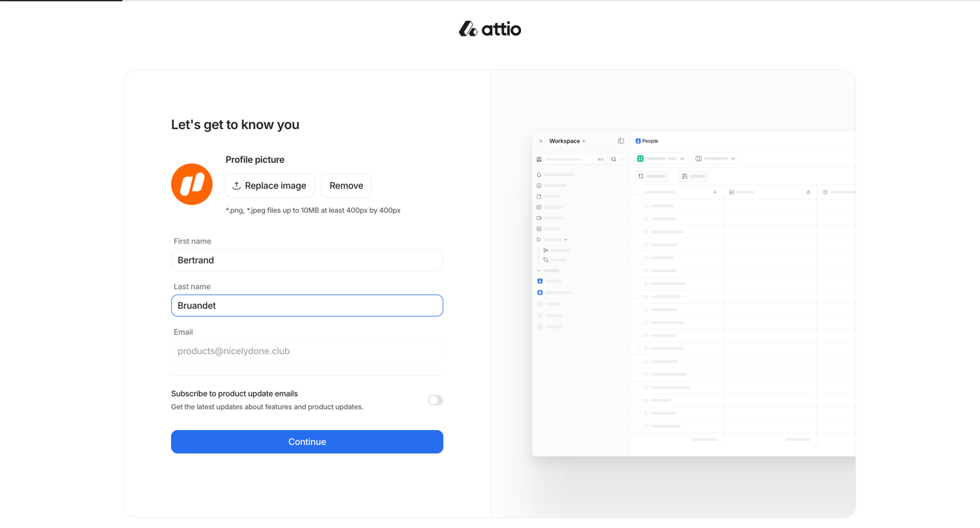Image resolution: width=980 pixels, height=528 pixels.
Task: Click the upload icon in Replace image
Action: [237, 186]
